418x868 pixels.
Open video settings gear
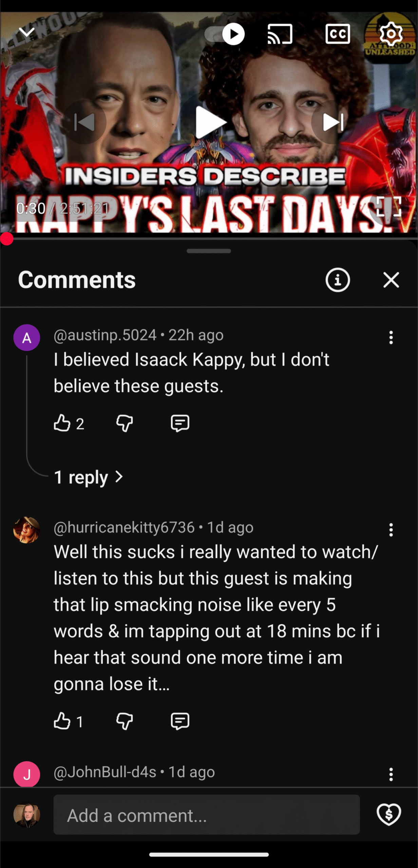pos(391,34)
